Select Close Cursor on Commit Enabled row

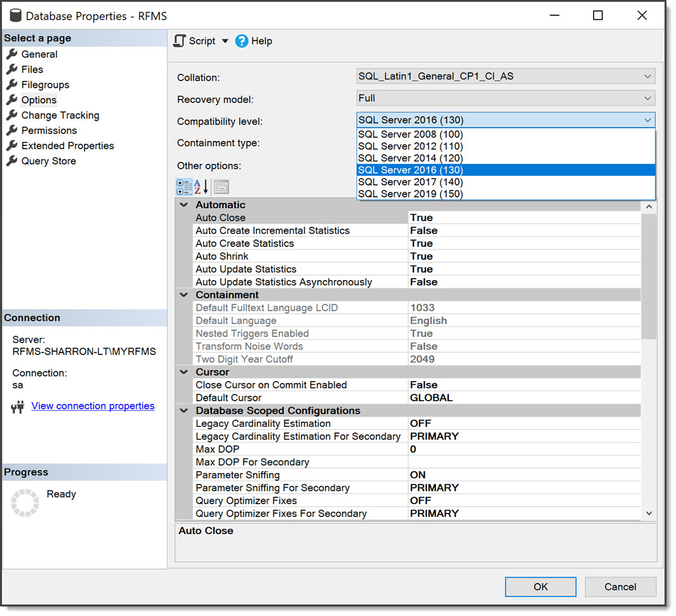(416, 385)
